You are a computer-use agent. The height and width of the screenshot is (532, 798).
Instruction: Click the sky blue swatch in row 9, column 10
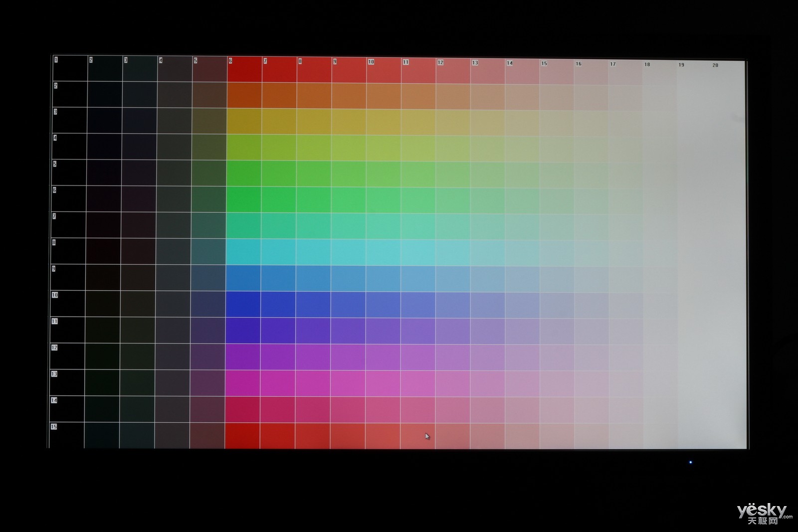[383, 279]
